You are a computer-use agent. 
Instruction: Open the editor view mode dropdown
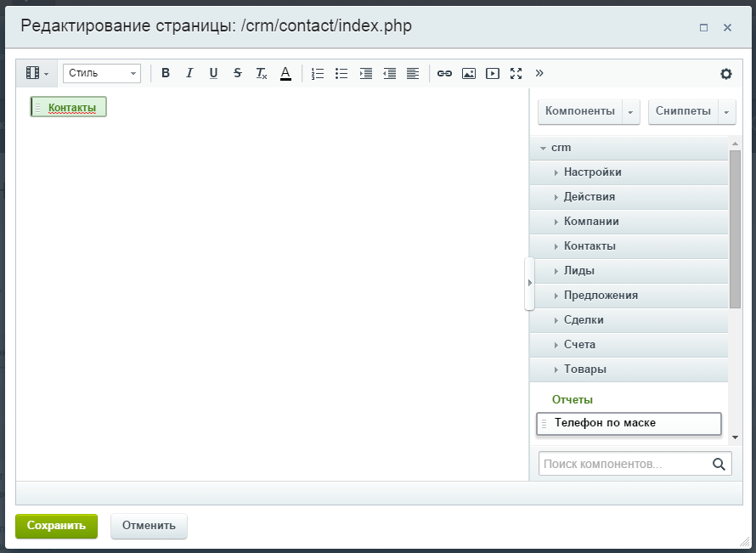[37, 74]
